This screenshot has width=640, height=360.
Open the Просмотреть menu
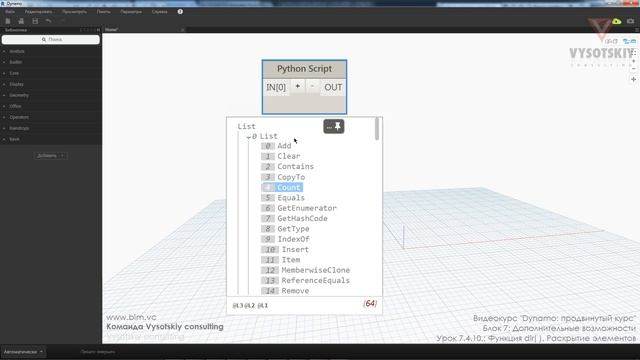[75, 11]
